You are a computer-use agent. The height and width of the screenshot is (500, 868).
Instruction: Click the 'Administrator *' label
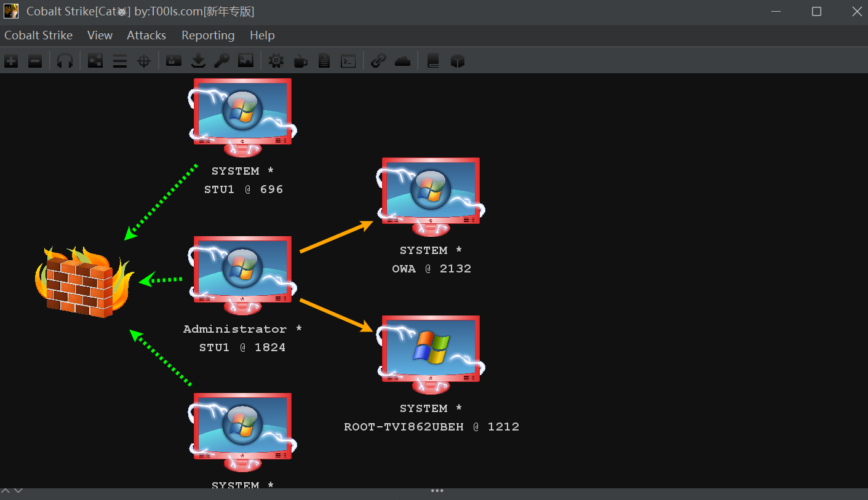[x=243, y=329]
